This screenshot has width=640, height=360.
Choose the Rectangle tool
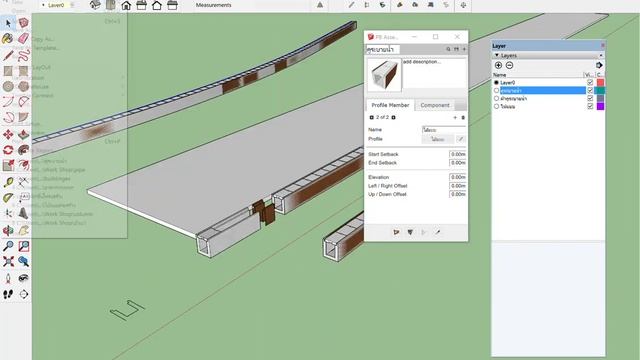[x=8, y=71]
